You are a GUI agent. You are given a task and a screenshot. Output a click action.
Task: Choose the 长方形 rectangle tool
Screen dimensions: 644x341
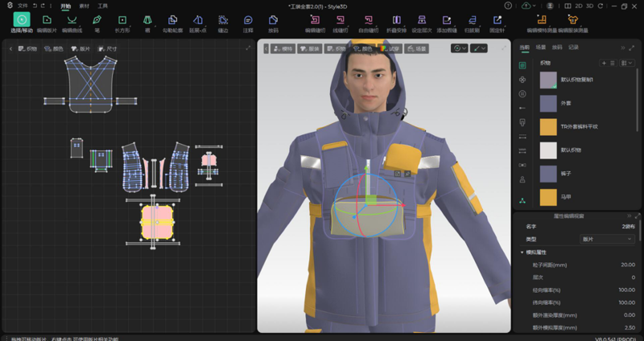click(x=122, y=22)
